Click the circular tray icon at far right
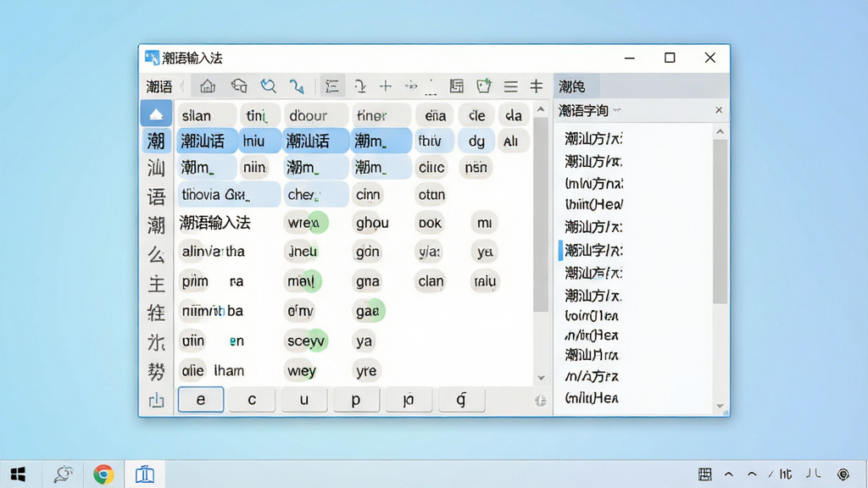The height and width of the screenshot is (488, 868). [843, 474]
